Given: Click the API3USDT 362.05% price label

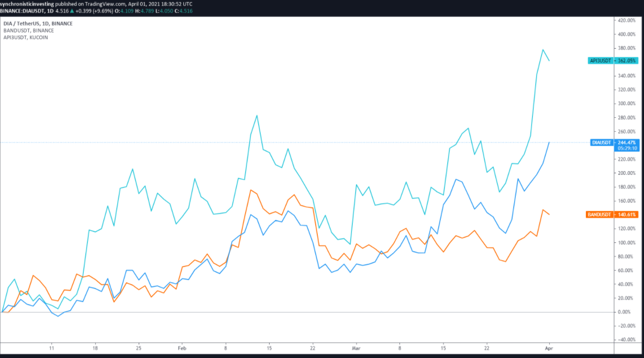Looking at the screenshot, I should pos(613,61).
